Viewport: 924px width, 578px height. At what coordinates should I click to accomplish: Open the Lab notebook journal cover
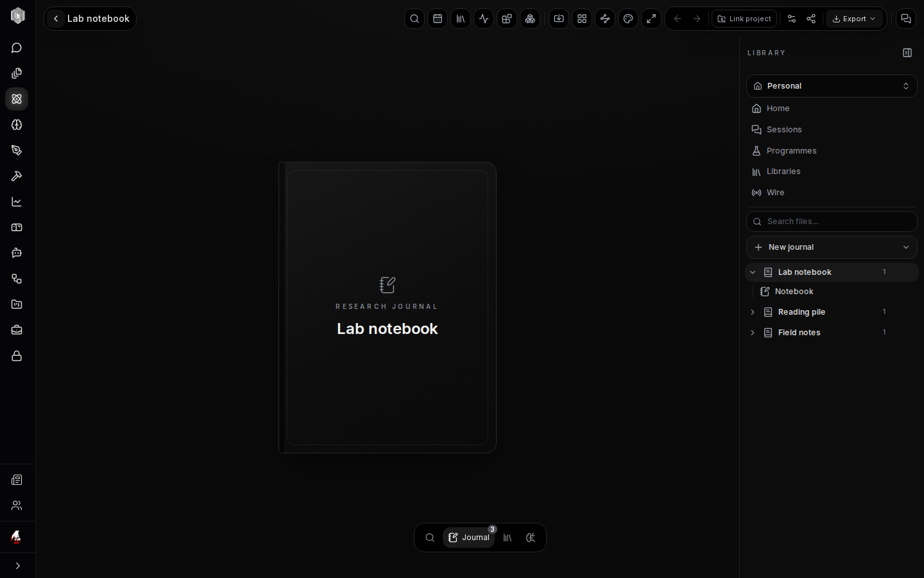pyautogui.click(x=388, y=308)
